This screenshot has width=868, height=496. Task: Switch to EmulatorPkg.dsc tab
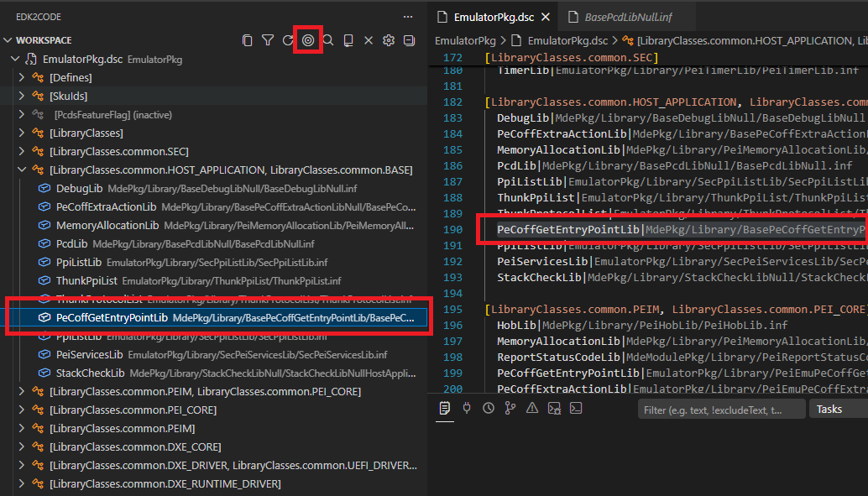coord(494,17)
